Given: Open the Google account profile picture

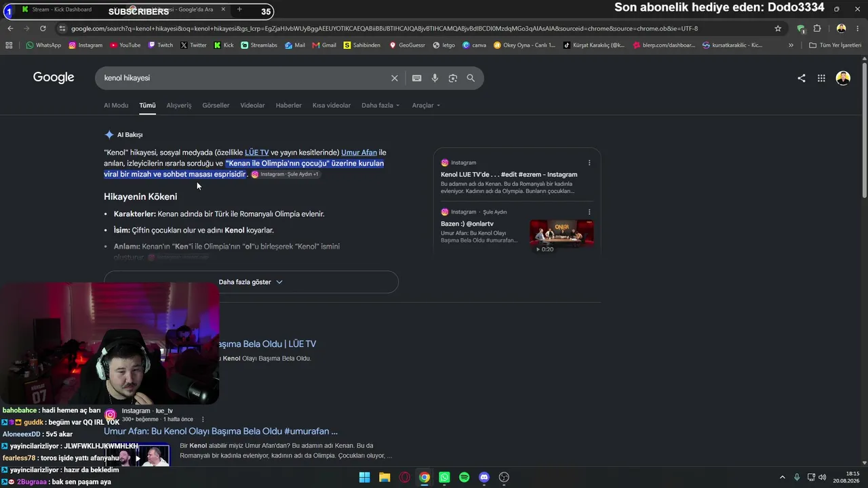Looking at the screenshot, I should click(x=843, y=78).
